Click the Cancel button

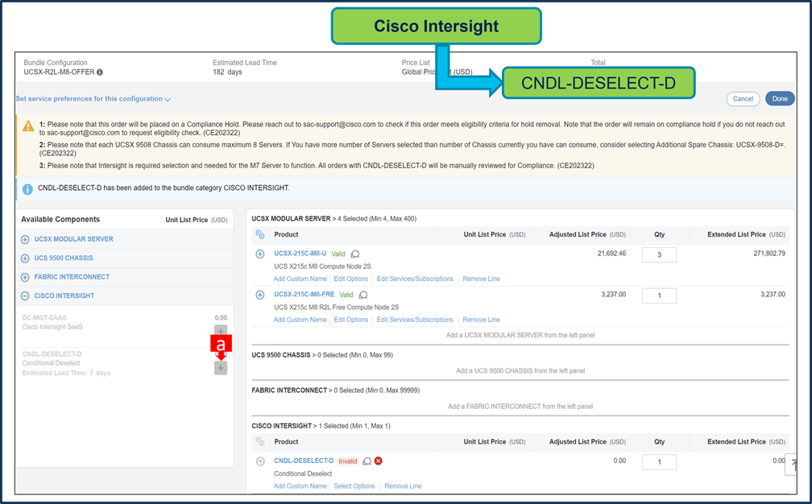(x=743, y=99)
